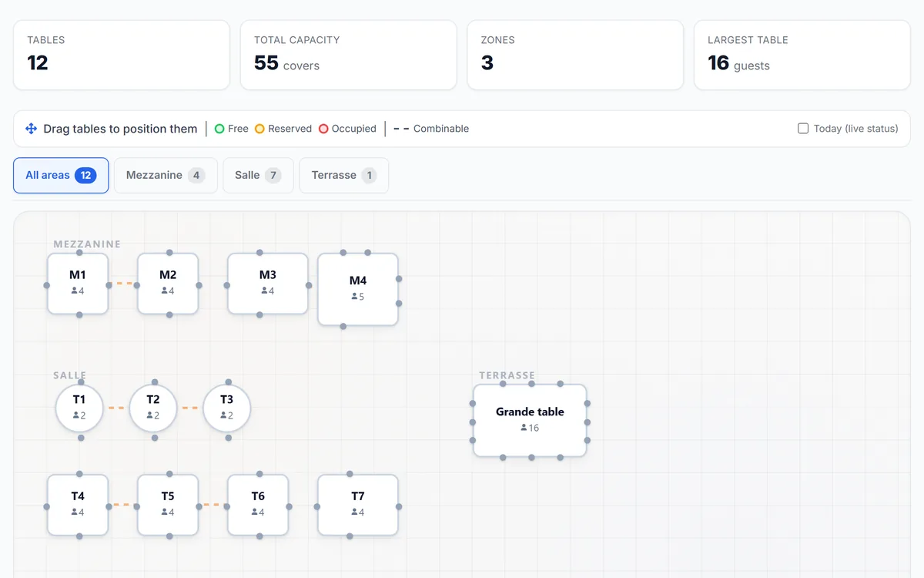Image resolution: width=924 pixels, height=578 pixels.
Task: Select the Grande table on the Terrasse
Action: click(530, 421)
